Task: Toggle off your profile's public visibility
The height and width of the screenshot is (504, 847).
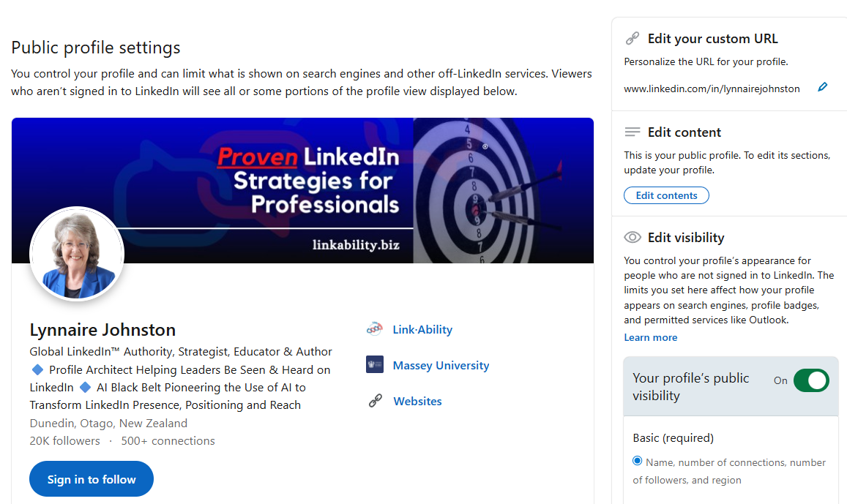Action: (x=810, y=380)
